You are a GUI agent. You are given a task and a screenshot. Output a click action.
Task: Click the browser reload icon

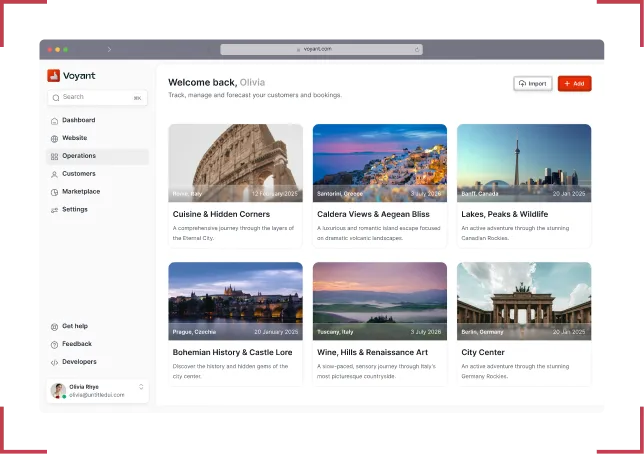pos(417,50)
